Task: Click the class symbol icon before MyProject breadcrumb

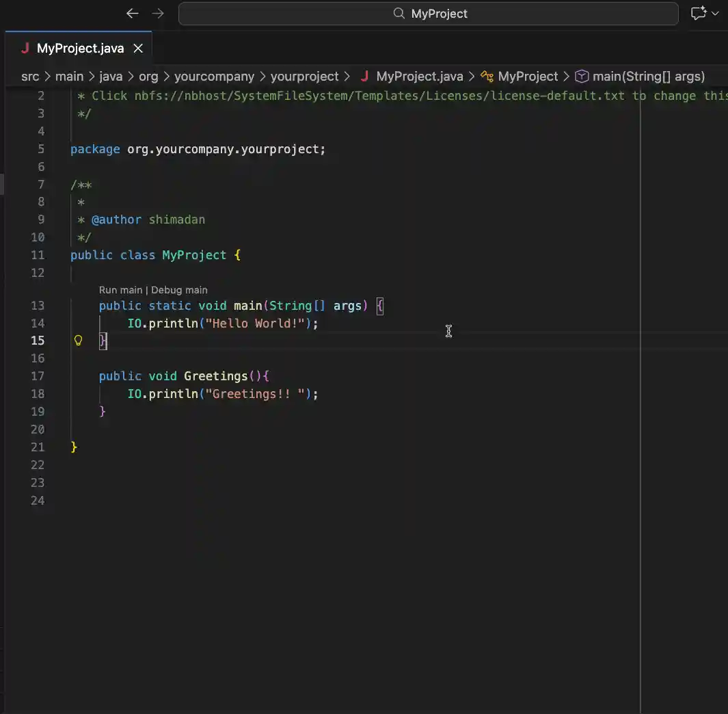Action: 487,77
